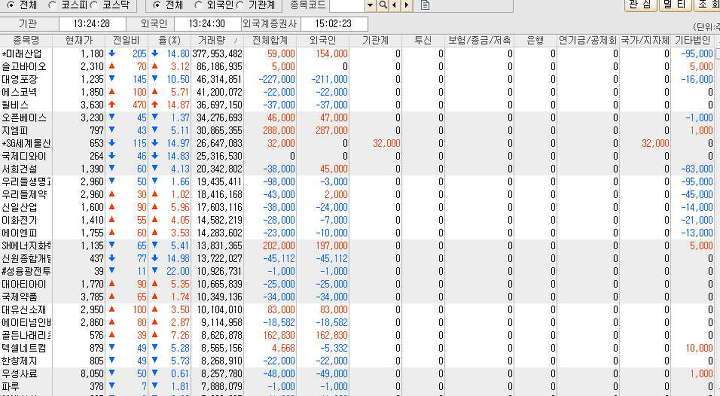
Task: Select the 오픈베이스 stock row name
Action: coord(24,118)
